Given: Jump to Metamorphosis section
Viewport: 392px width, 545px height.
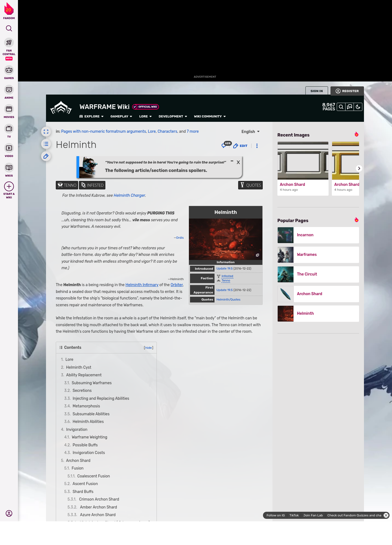Looking at the screenshot, I should (86, 406).
